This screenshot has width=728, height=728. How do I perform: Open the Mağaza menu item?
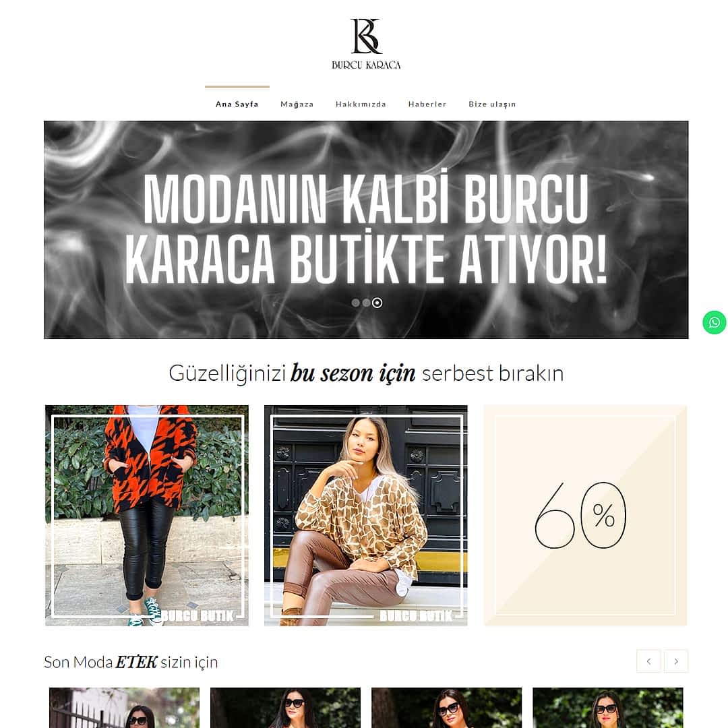(x=297, y=104)
